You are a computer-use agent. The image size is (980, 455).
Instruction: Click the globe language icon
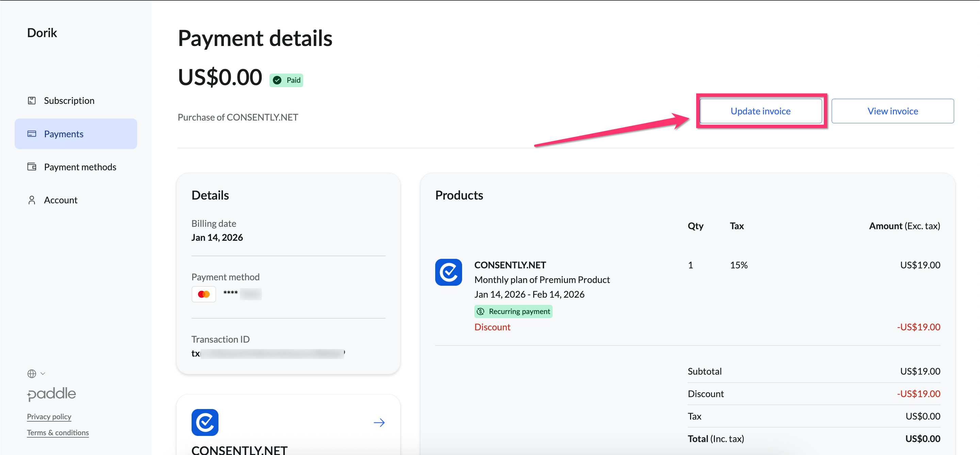coord(32,374)
